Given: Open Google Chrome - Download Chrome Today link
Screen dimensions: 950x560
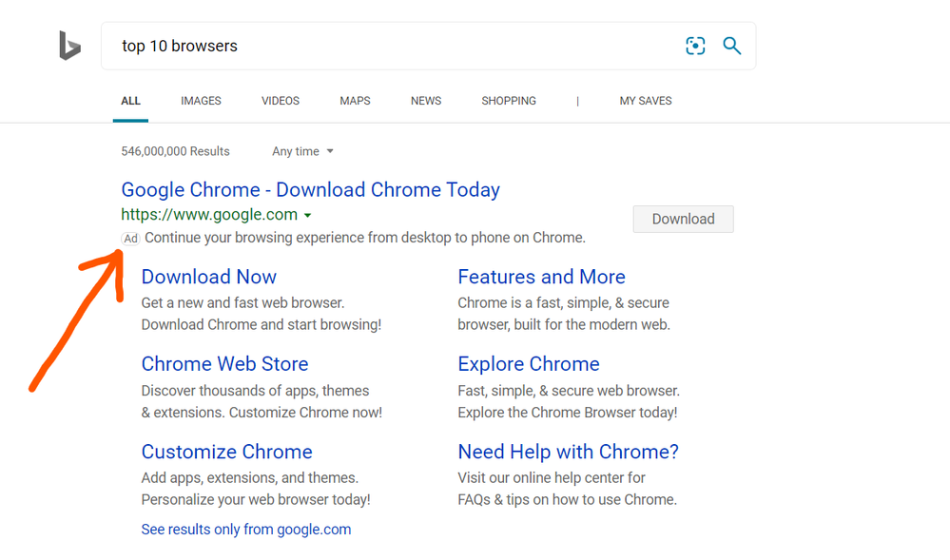Looking at the screenshot, I should (310, 190).
